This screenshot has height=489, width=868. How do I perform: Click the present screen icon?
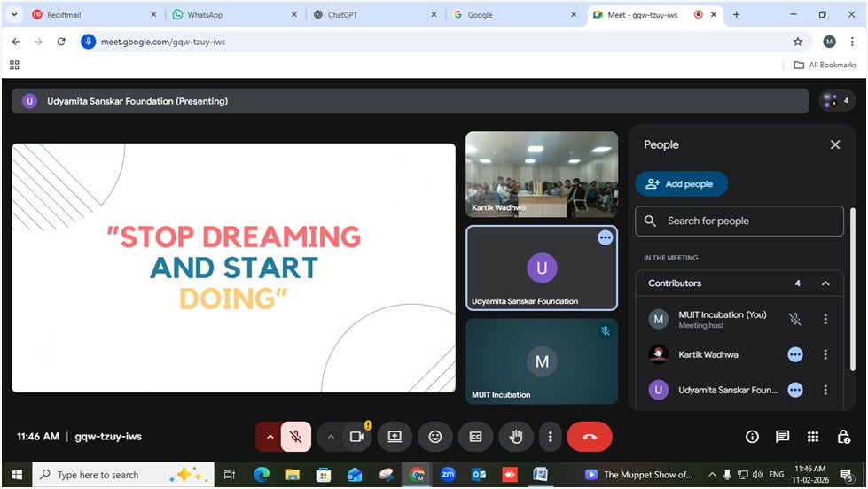(x=395, y=437)
